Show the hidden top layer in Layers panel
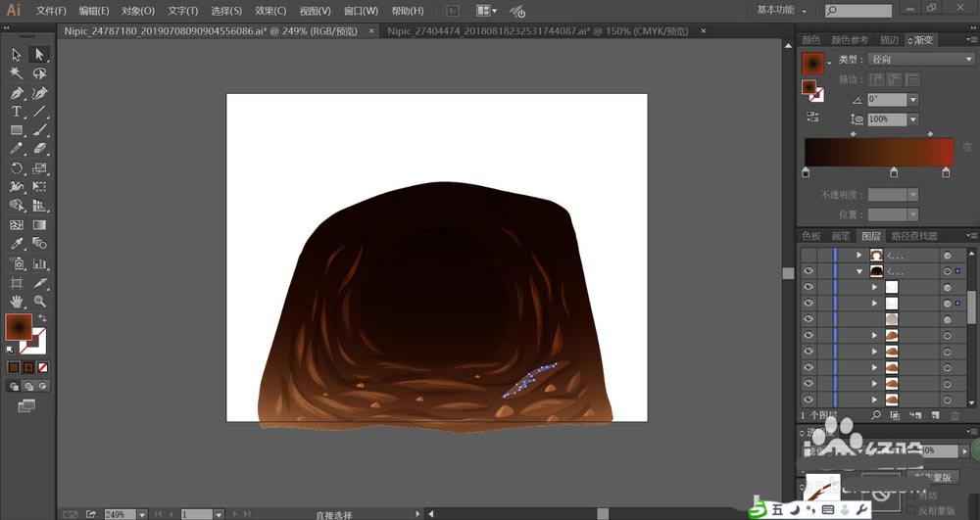980x520 pixels. (808, 255)
